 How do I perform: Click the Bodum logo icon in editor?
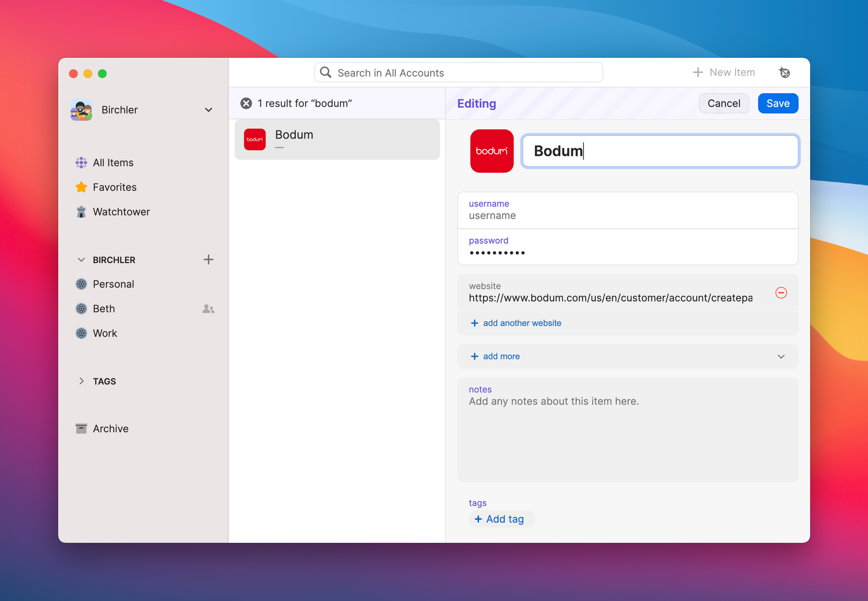coord(492,151)
